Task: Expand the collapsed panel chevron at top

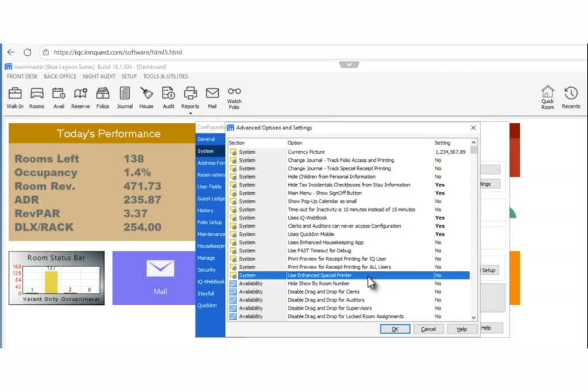Action: click(349, 65)
